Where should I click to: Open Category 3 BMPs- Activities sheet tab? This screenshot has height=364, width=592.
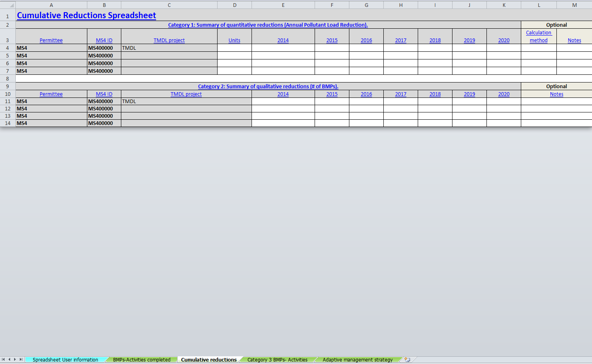277,360
